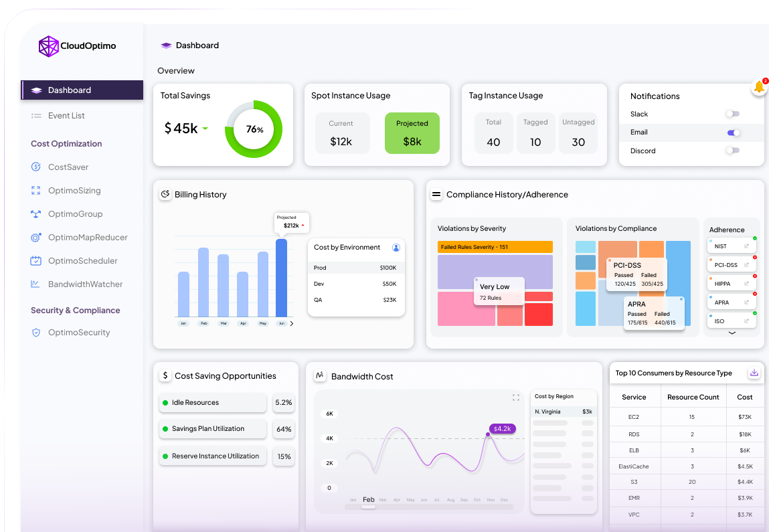Image resolution: width=769 pixels, height=532 pixels.
Task: Click Savings Plan Utilization opportunity
Action: tap(213, 428)
